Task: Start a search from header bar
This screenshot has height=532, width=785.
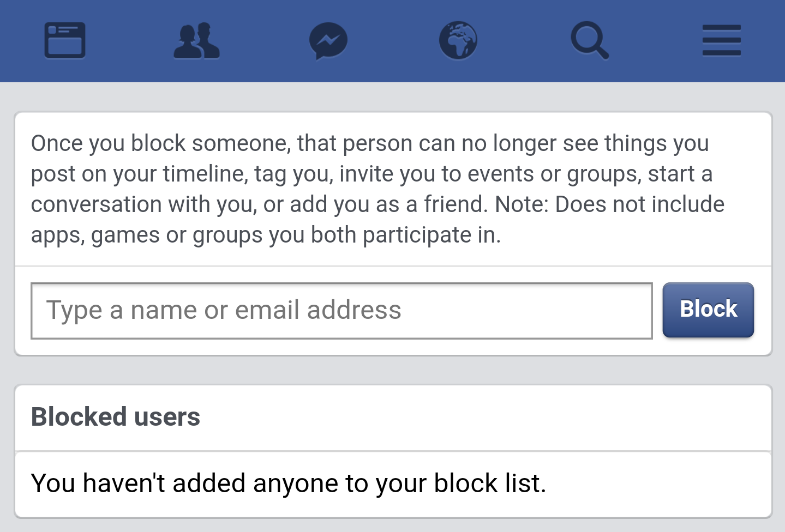Action: 589,40
